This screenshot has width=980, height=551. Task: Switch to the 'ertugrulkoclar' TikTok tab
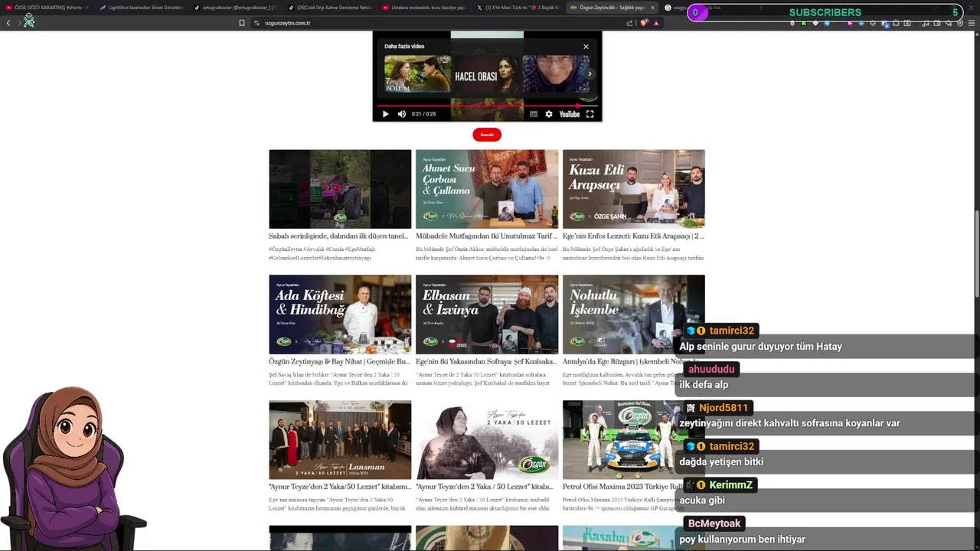coord(237,8)
